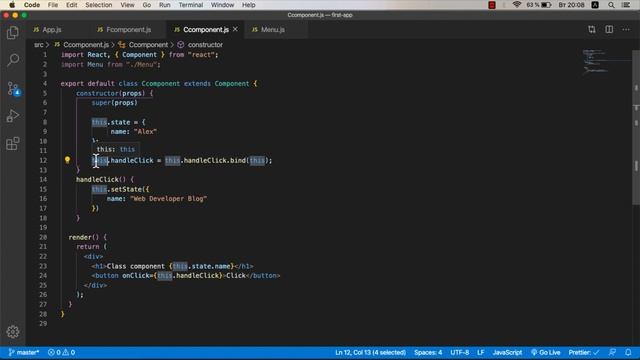Start Go Live server

(x=545, y=352)
